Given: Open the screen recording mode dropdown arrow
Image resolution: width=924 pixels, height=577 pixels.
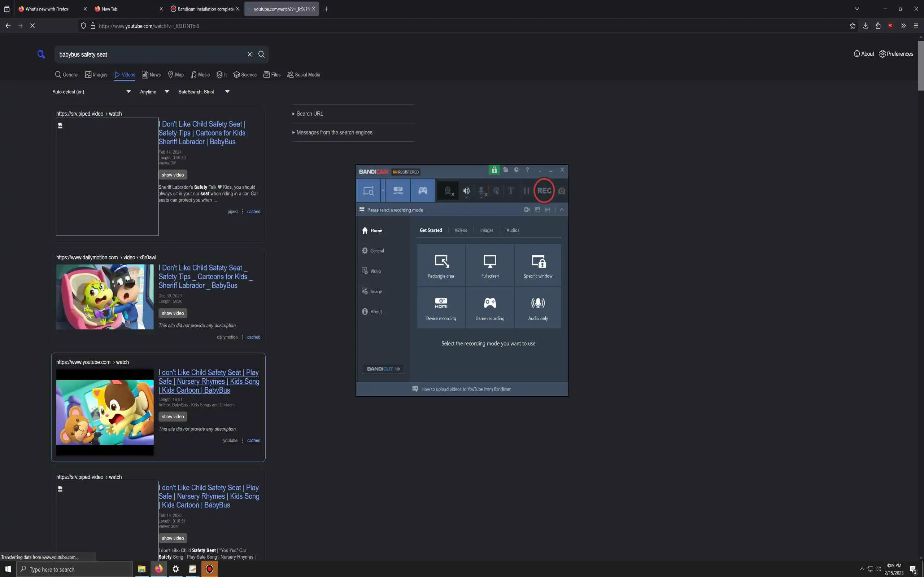Looking at the screenshot, I should click(383, 190).
